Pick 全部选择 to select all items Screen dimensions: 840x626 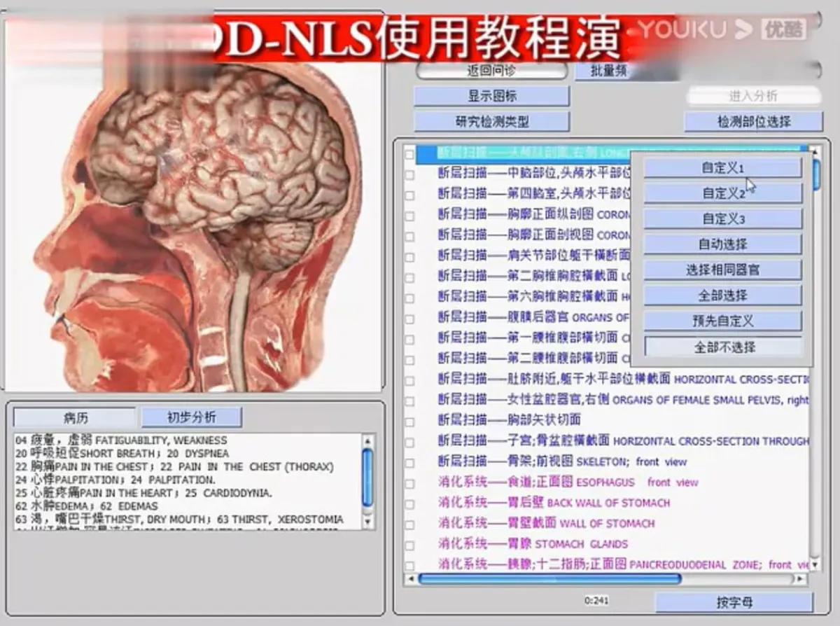pos(722,295)
